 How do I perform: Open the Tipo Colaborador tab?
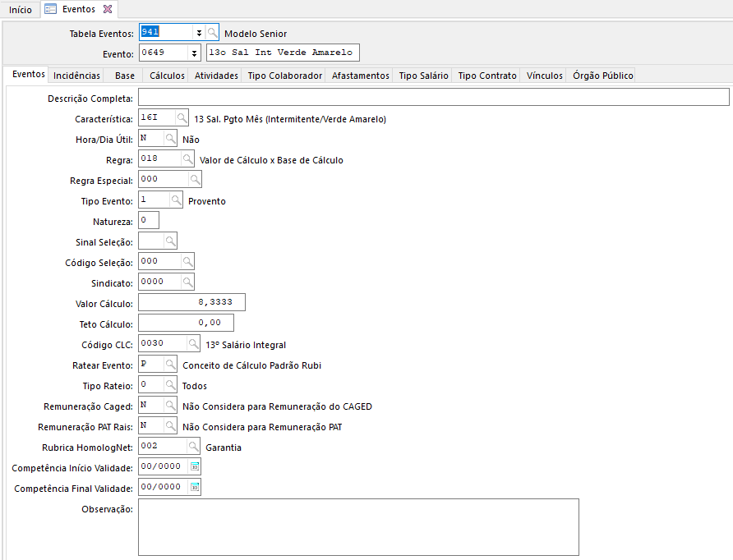tap(284, 76)
